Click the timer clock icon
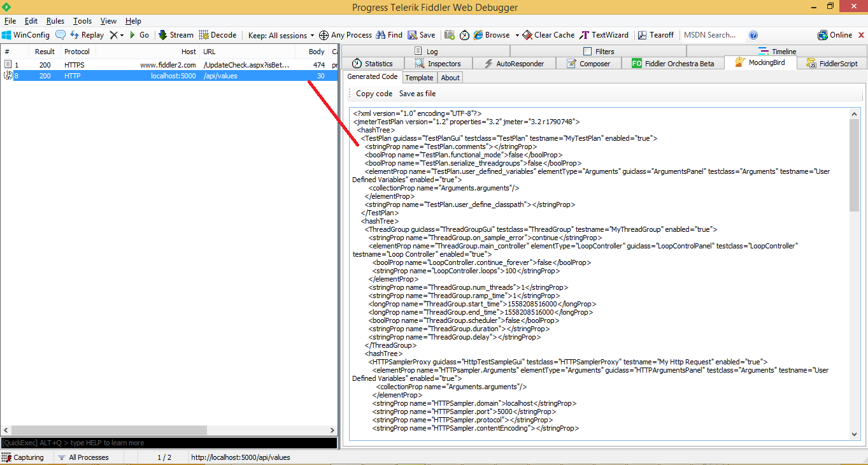The width and height of the screenshot is (868, 465). coord(465,35)
